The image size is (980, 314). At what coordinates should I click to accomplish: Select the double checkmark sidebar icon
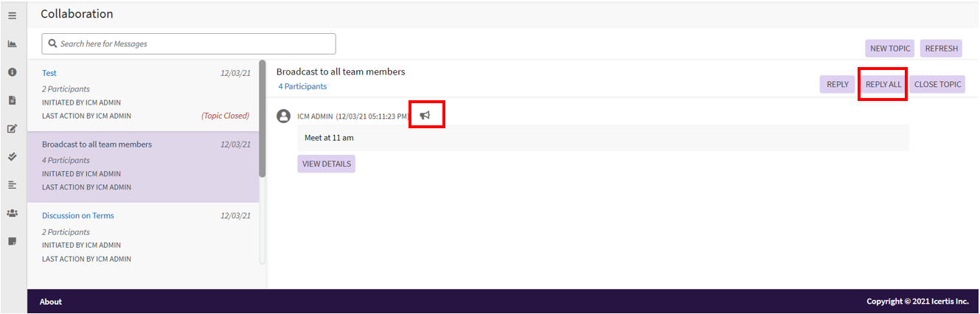pos(12,156)
